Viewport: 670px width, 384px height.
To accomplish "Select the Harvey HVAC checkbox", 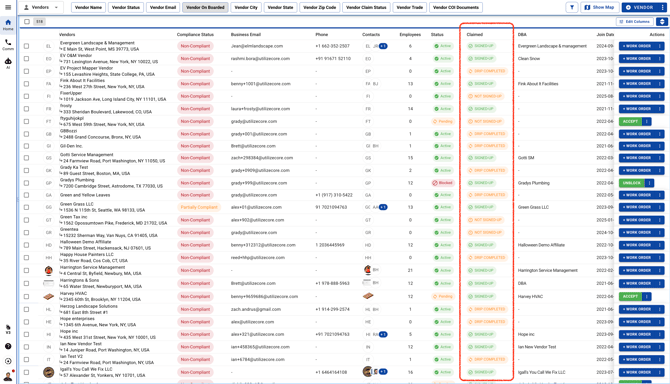I will coord(26,296).
